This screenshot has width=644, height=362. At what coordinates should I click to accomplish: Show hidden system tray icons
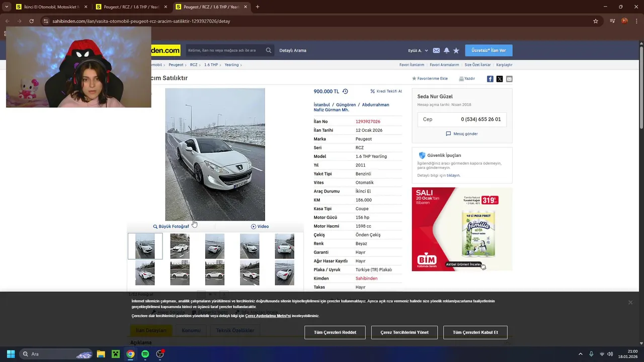(580, 354)
